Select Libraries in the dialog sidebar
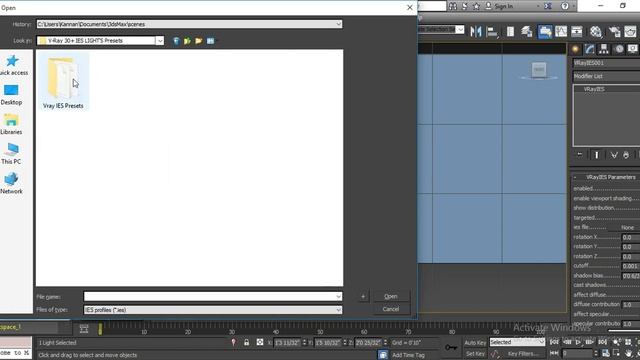 11,124
